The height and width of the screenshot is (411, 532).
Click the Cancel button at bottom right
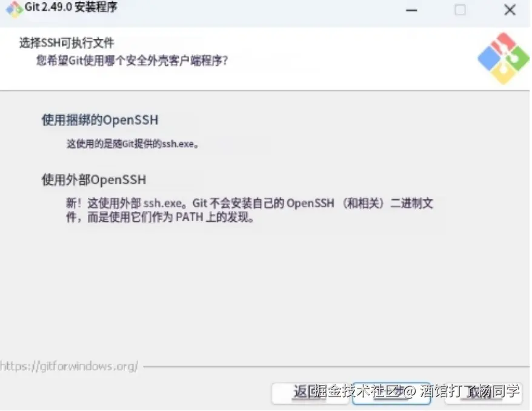coord(484,393)
